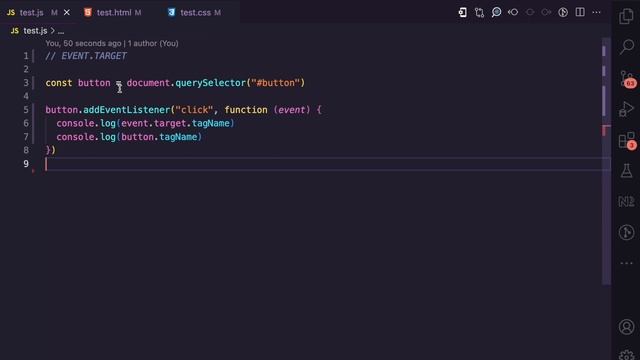Open Source Control view with 63 badge
Image resolution: width=640 pixels, height=360 pixels.
[x=627, y=78]
